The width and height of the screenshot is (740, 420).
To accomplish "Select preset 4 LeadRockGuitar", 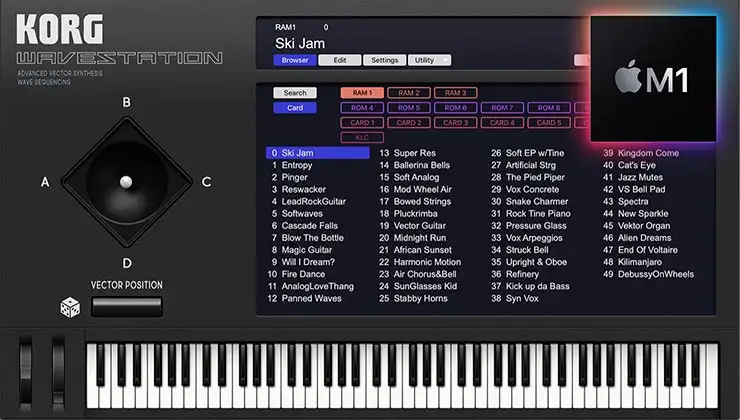I will click(x=308, y=202).
